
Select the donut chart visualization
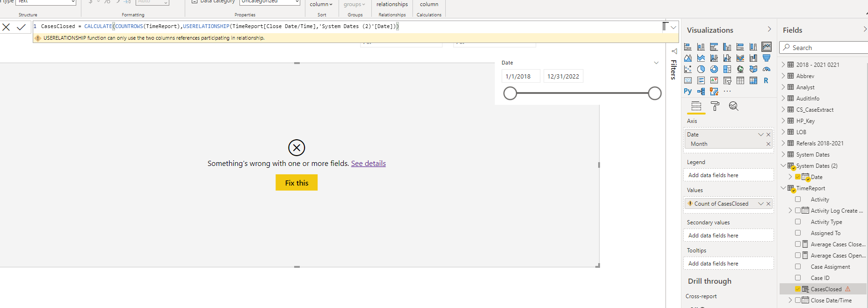(714, 69)
